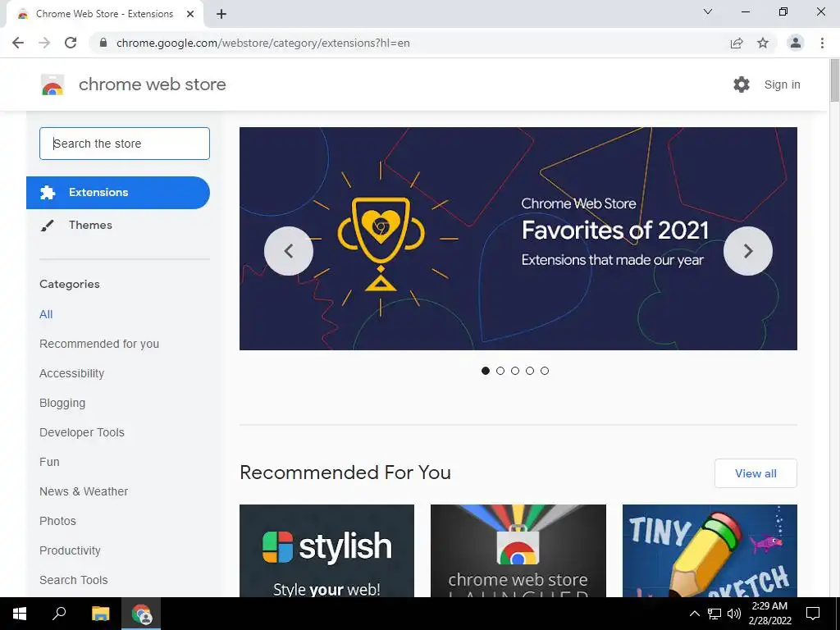Viewport: 840px width, 630px height.
Task: Click the Chrome taskbar icon
Action: coord(141,614)
